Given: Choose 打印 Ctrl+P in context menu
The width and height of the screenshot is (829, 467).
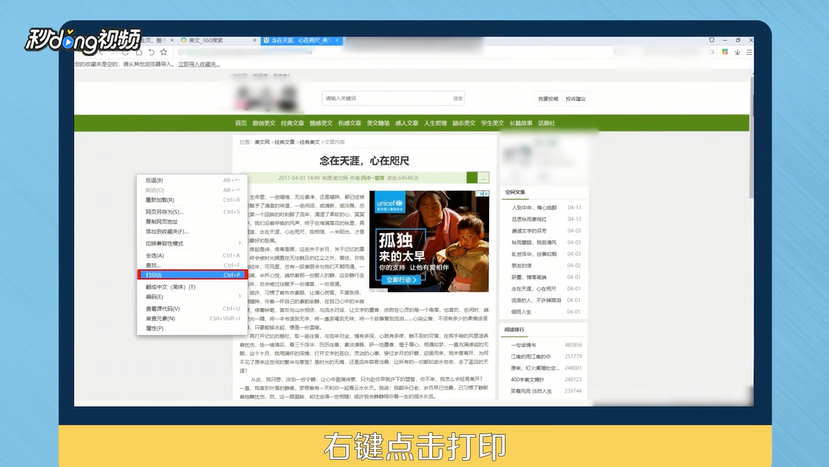Looking at the screenshot, I should (x=192, y=275).
